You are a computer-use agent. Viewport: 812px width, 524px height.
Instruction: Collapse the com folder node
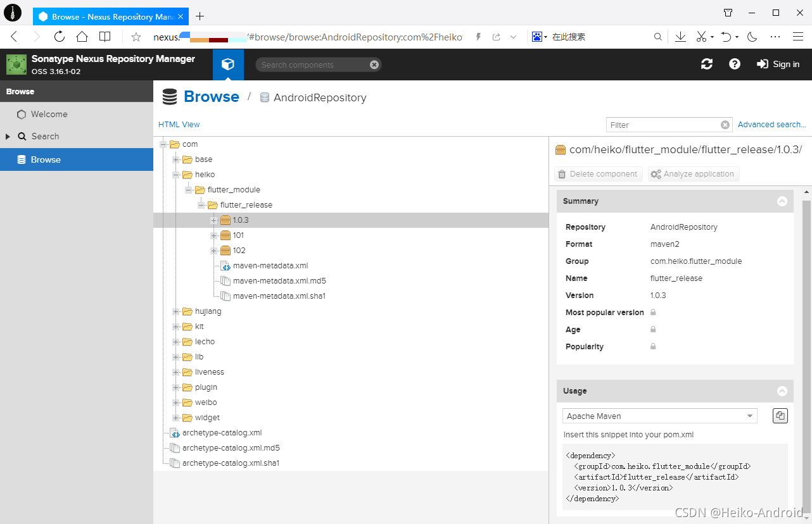pyautogui.click(x=163, y=144)
